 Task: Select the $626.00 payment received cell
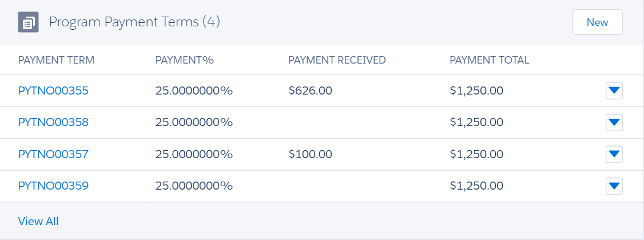[x=310, y=91]
